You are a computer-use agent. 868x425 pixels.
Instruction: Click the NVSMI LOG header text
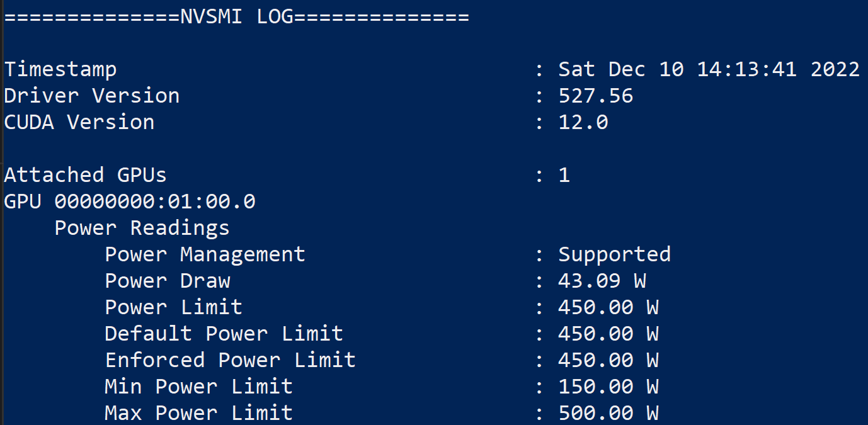coord(236,16)
